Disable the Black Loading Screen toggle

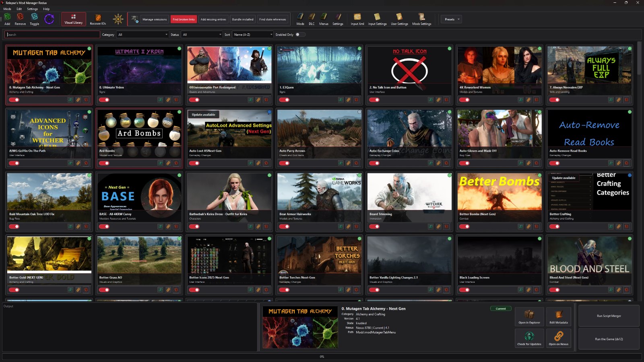click(464, 290)
